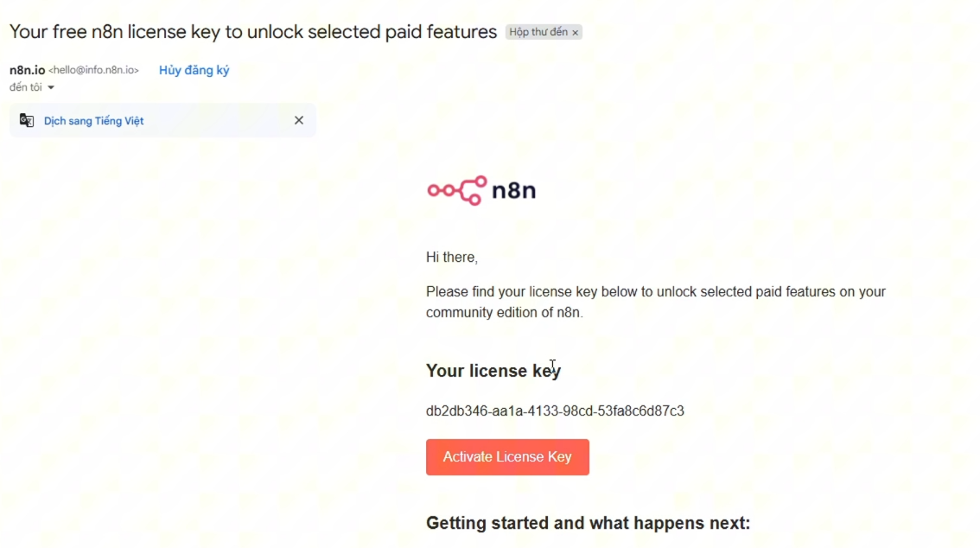980x548 pixels.
Task: Click the n8n wordmark text in logo
Action: tap(513, 190)
